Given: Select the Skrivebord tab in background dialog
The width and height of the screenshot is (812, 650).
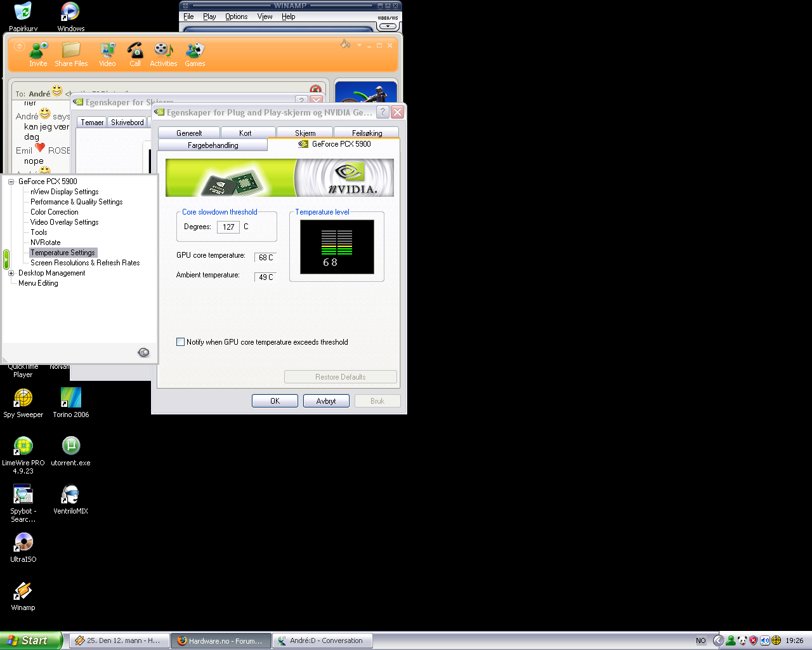Looking at the screenshot, I should [128, 123].
